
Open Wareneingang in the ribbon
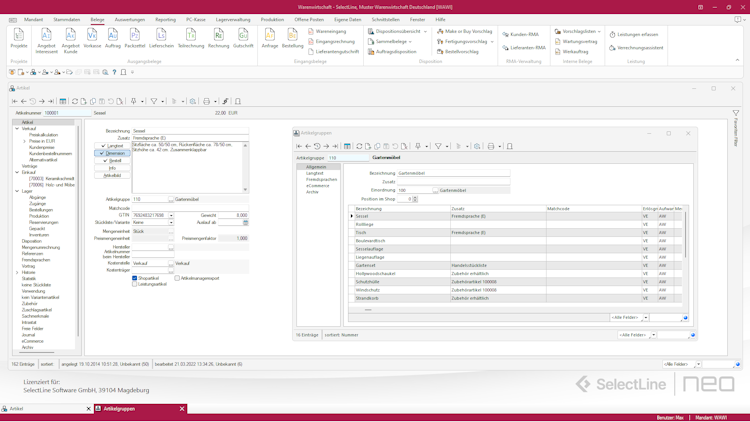coord(327,31)
